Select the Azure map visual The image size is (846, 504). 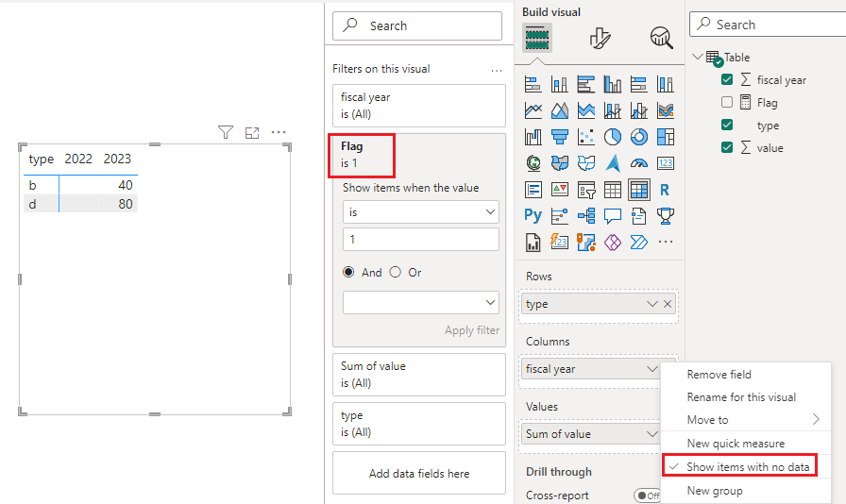coord(613,163)
